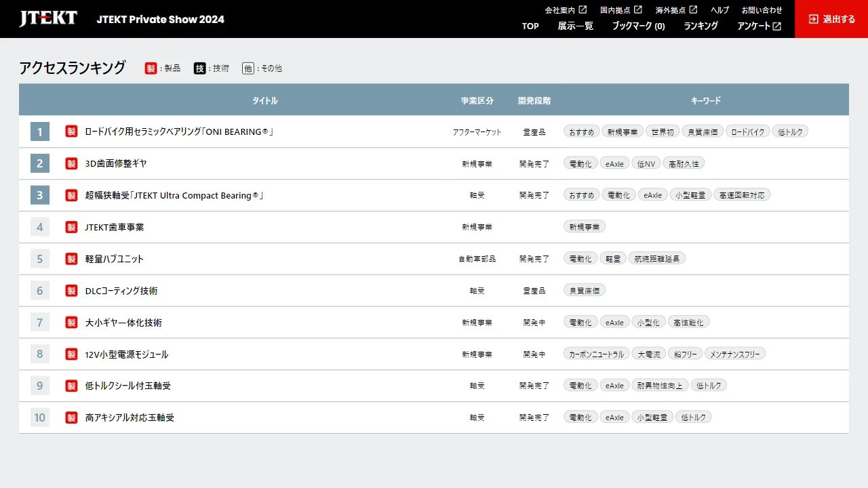Click the red 退出する button

coord(831,19)
